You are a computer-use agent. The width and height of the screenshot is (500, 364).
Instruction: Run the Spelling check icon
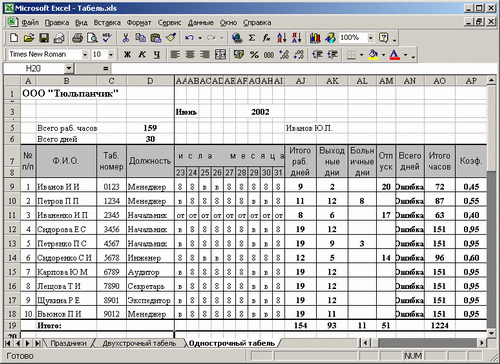point(107,38)
